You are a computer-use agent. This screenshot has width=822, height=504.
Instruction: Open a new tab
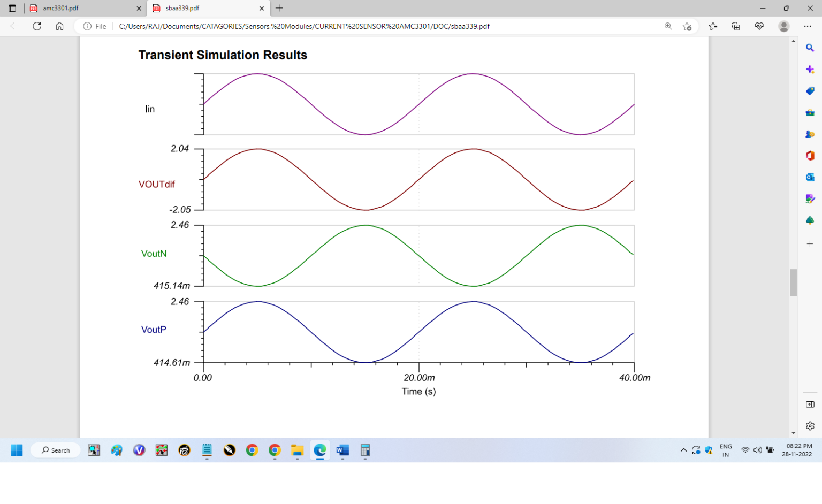[279, 9]
